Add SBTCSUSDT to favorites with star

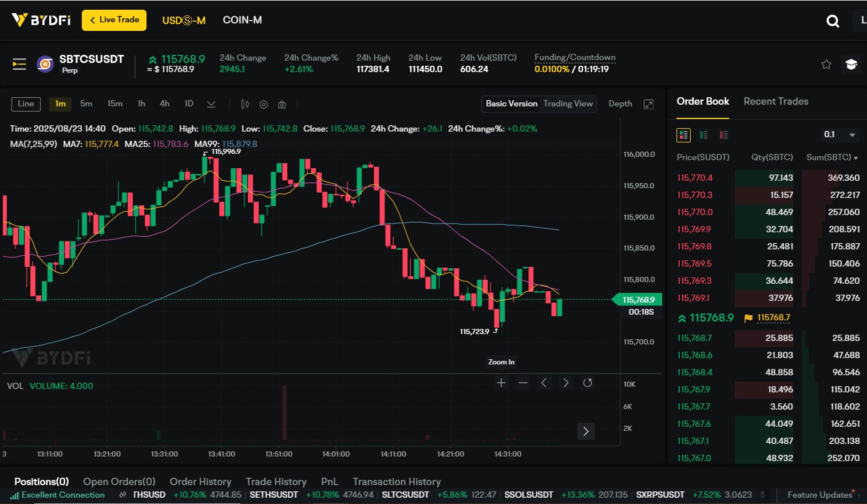pos(826,64)
